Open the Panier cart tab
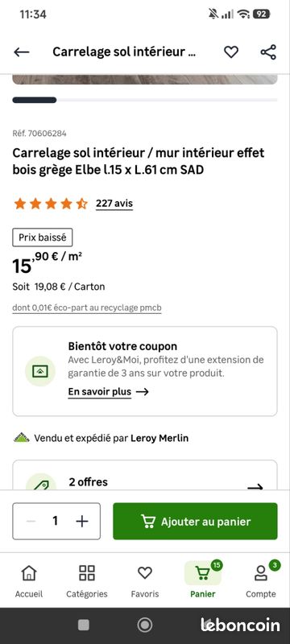The image size is (290, 644). (203, 581)
